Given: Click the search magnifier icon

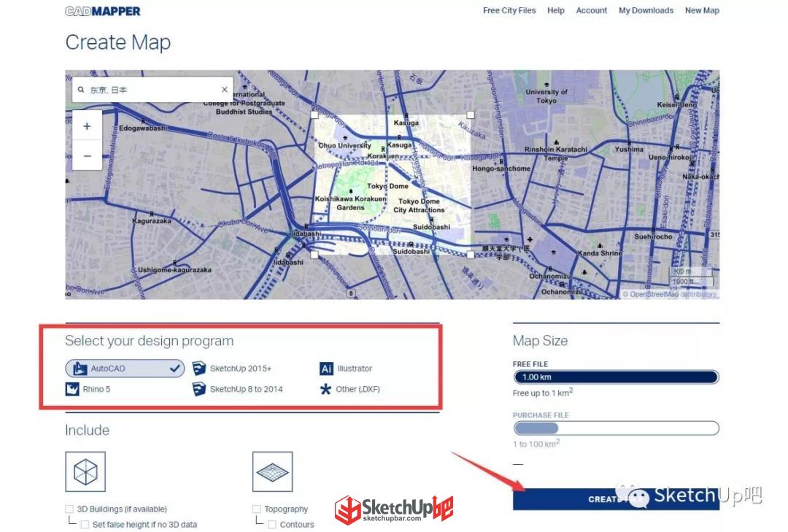Looking at the screenshot, I should tap(81, 90).
